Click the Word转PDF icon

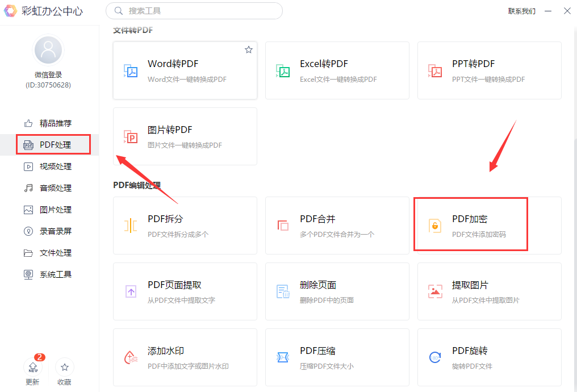pyautogui.click(x=130, y=70)
